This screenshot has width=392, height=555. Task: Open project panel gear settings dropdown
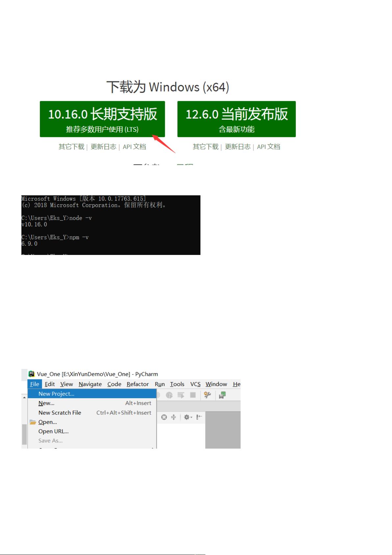point(188,417)
